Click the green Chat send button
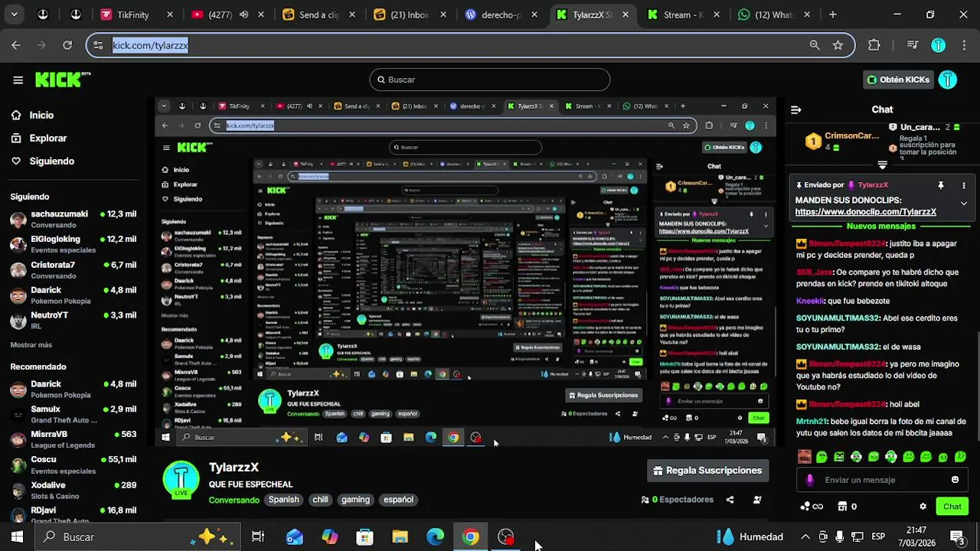The width and height of the screenshot is (980, 551). click(952, 507)
